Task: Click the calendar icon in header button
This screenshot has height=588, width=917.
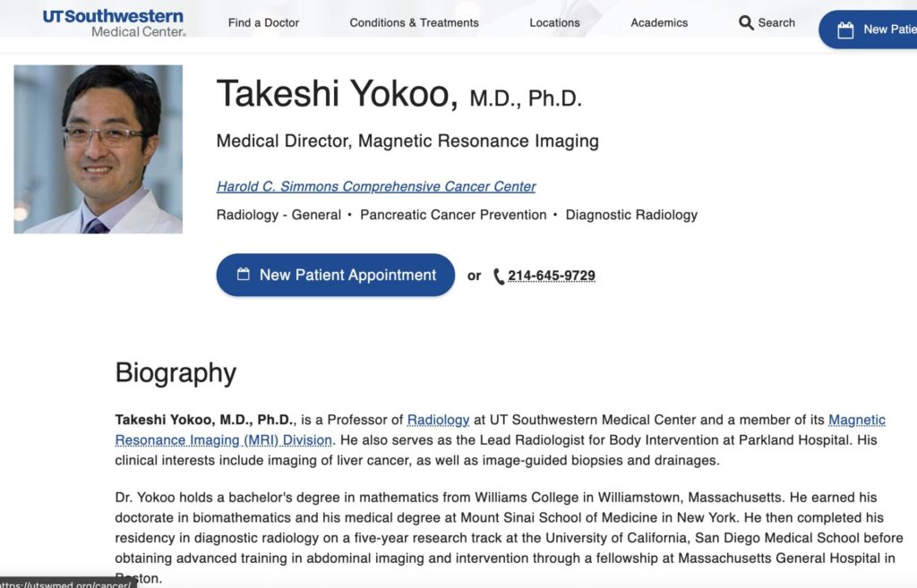Action: click(845, 30)
